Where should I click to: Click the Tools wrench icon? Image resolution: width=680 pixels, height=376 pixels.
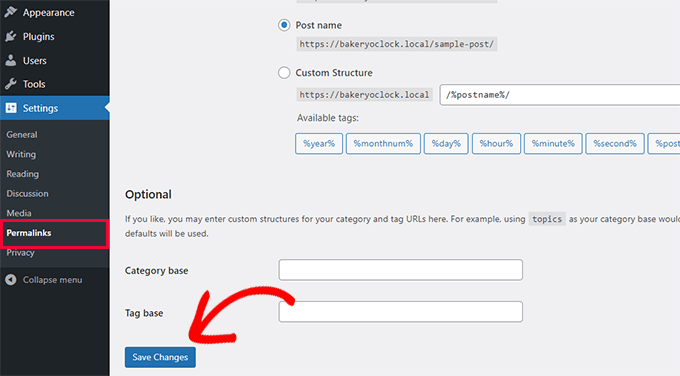click(11, 84)
